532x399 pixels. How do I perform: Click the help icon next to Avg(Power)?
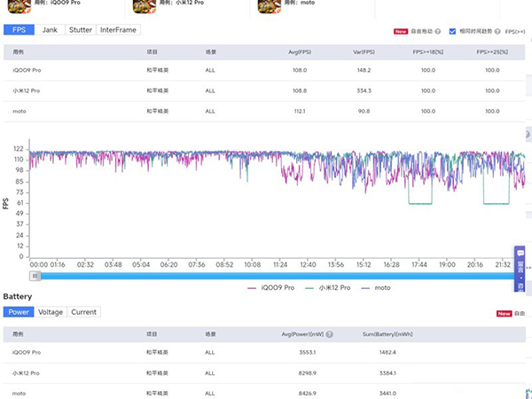point(330,334)
